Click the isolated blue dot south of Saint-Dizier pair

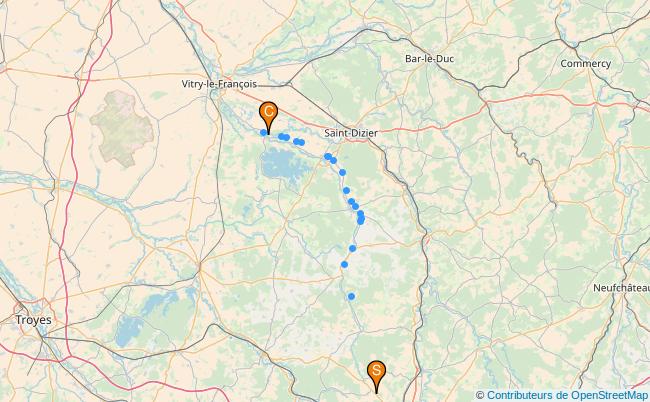pos(342,172)
